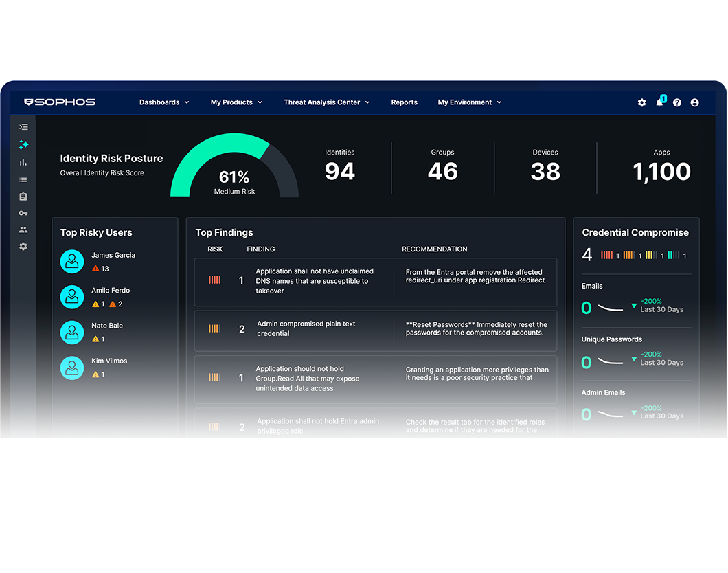Click Nate Bale's avatar icon
The width and height of the screenshot is (728, 573).
click(x=72, y=332)
